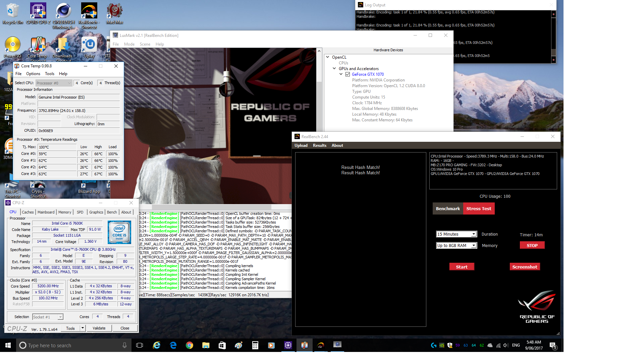Click the ENG language indicator in the taskbar
The image size is (644, 362).
516,345
